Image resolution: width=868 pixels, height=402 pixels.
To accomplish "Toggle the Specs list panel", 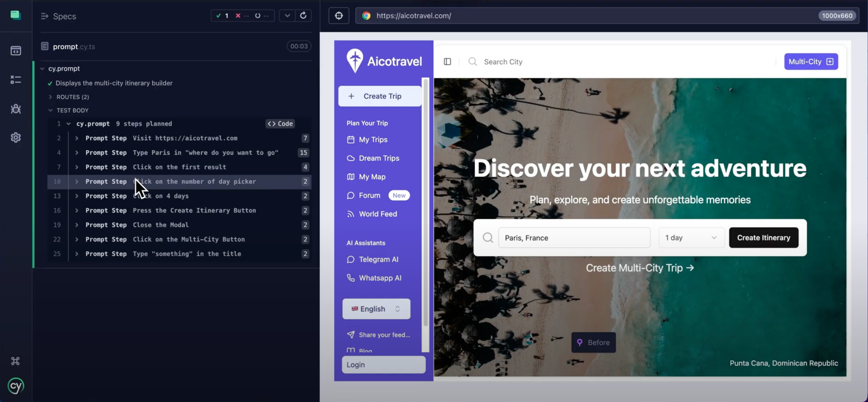I will (x=45, y=16).
